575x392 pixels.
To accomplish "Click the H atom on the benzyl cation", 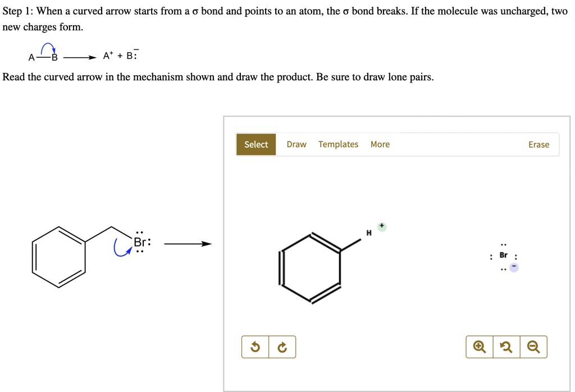I will (x=368, y=231).
